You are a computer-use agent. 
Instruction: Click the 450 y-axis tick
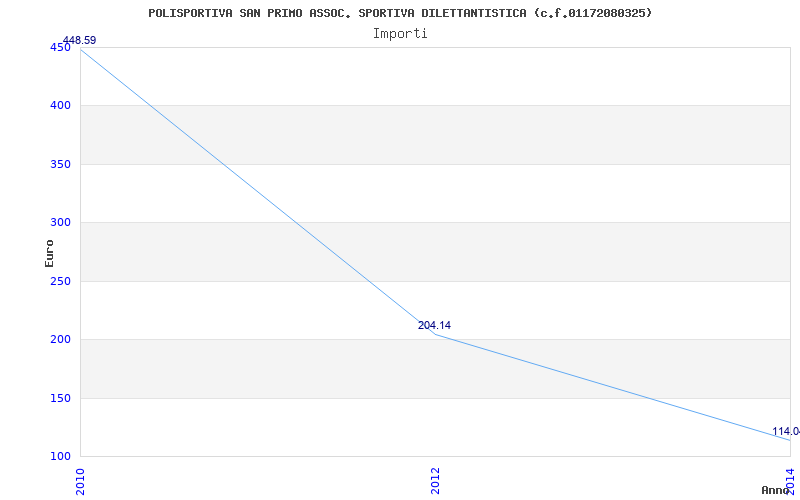pyautogui.click(x=60, y=47)
